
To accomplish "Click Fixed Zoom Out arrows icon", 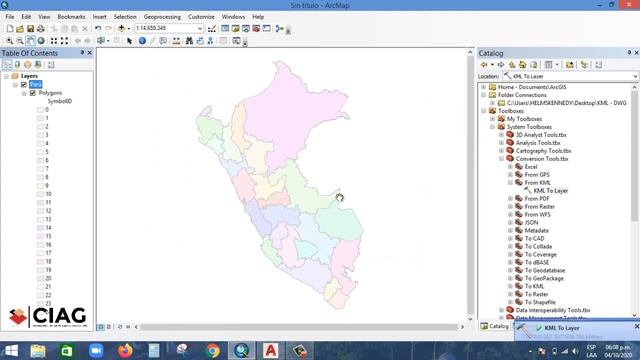I will coord(64,41).
